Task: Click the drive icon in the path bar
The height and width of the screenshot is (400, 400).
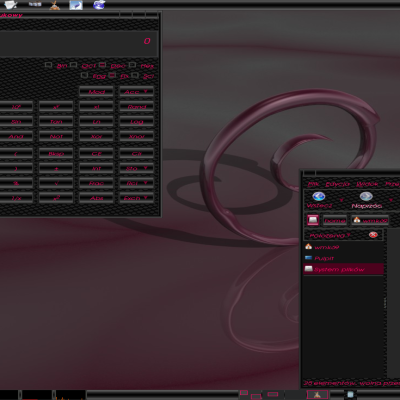Action: click(313, 220)
